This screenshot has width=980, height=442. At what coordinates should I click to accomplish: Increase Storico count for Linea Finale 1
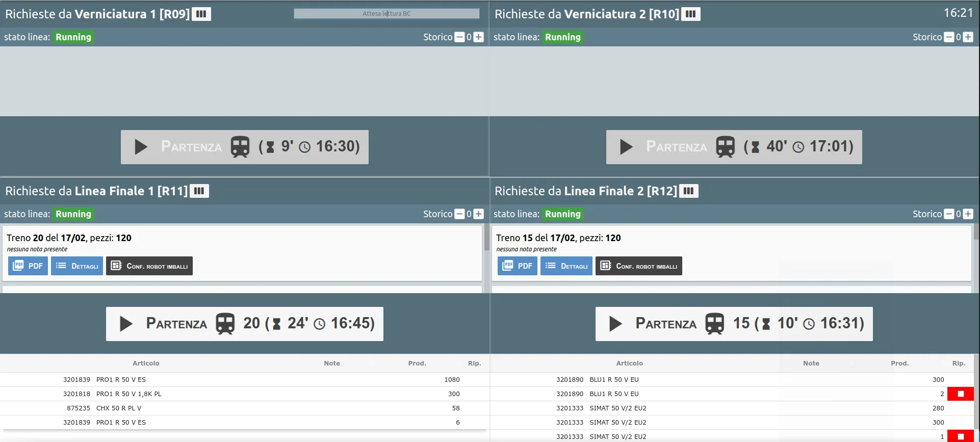coord(478,214)
